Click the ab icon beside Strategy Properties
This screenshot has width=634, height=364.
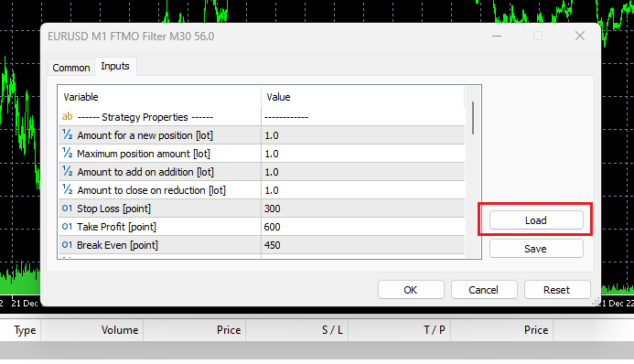tap(67, 117)
